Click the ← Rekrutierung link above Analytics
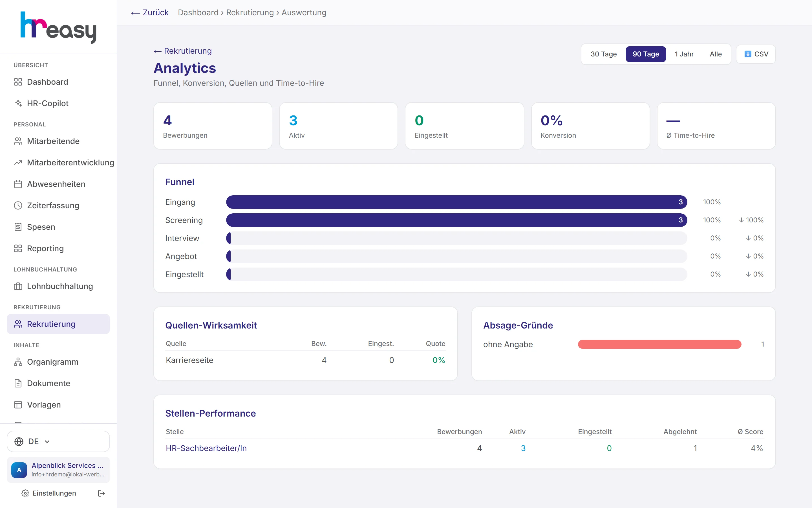The width and height of the screenshot is (812, 508). coord(182,51)
